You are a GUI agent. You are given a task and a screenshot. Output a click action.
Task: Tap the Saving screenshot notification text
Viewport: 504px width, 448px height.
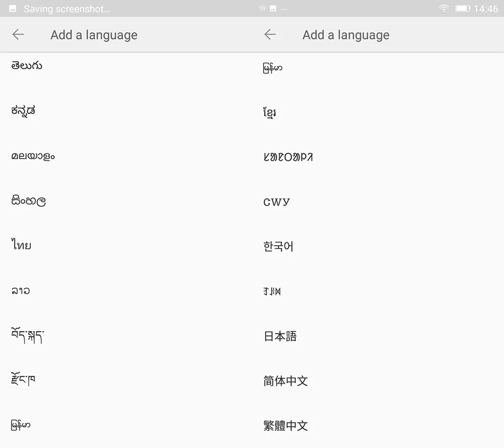point(67,9)
